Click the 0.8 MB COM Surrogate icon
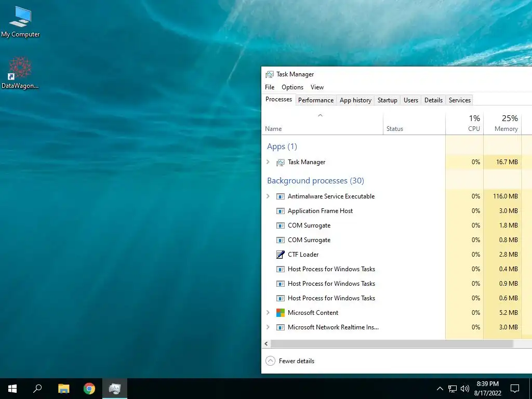532x399 pixels. click(x=280, y=240)
